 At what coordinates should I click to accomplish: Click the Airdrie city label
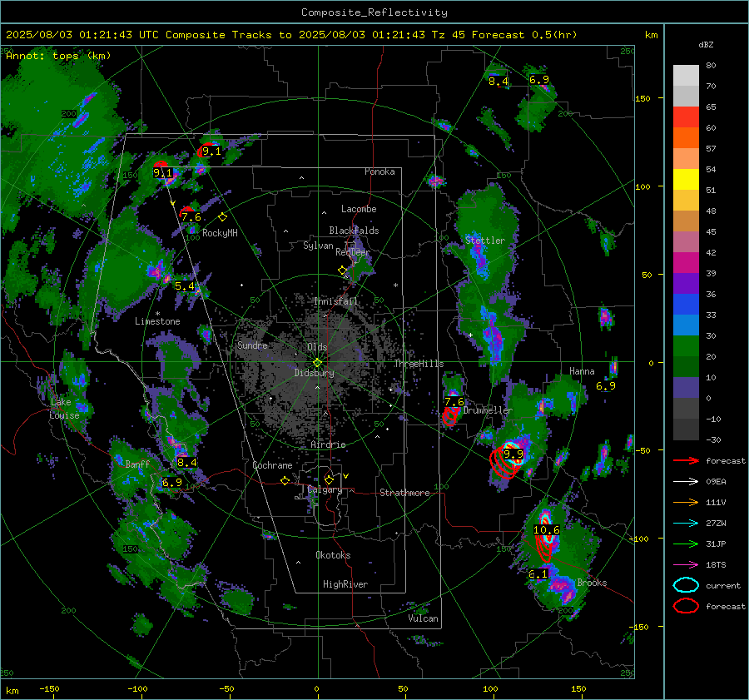click(328, 444)
